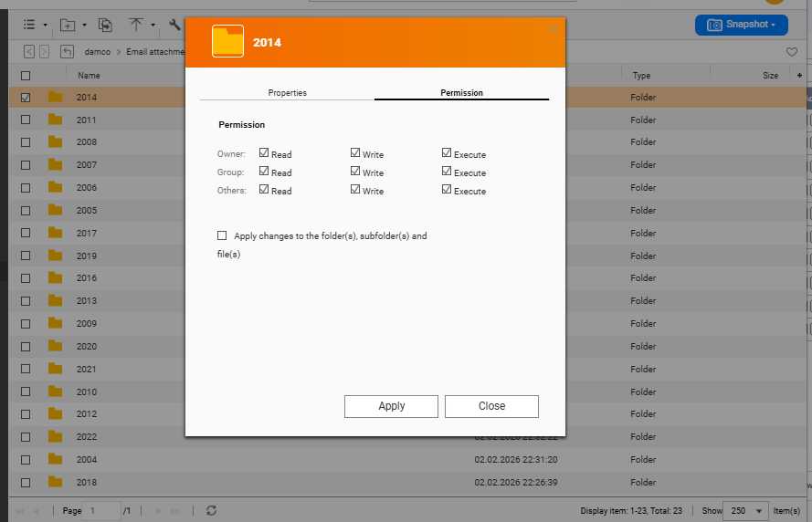Click the copy icon in toolbar
The width and height of the screenshot is (812, 522).
[x=105, y=25]
